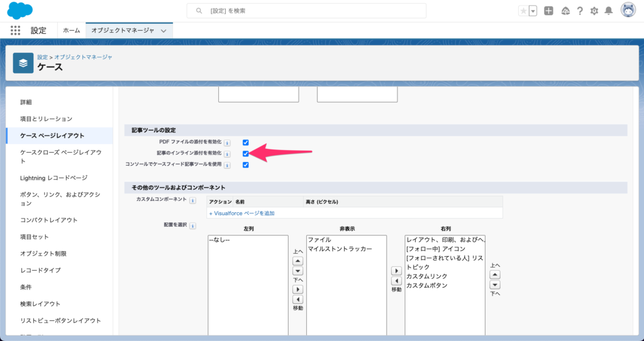Focus the [設定] を検索 search field

click(306, 11)
